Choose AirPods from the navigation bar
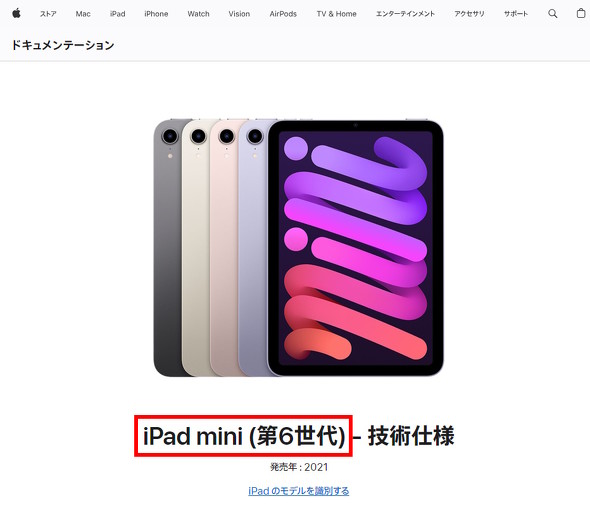Image resolution: width=590 pixels, height=508 pixels. pyautogui.click(x=283, y=14)
